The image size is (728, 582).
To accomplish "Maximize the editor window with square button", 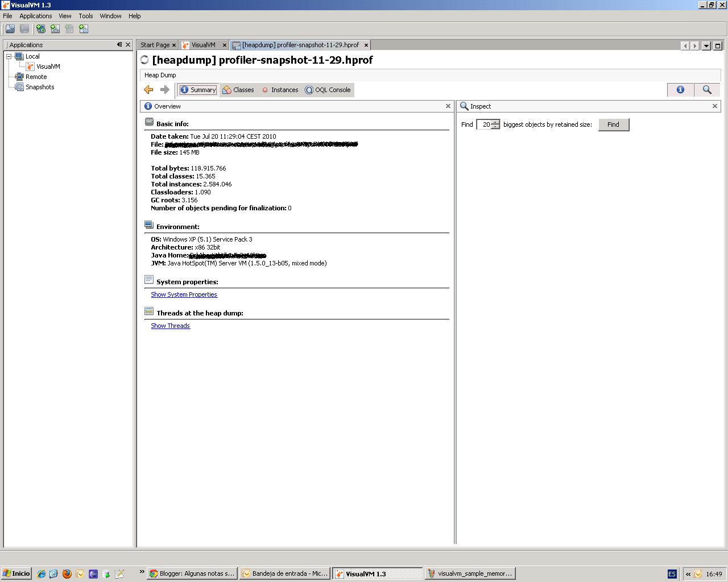I will [x=718, y=46].
